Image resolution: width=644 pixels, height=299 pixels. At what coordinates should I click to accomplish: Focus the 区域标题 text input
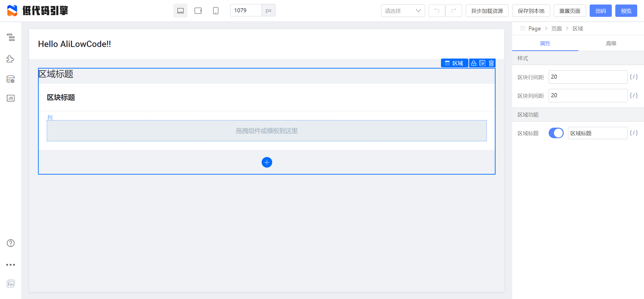click(597, 133)
